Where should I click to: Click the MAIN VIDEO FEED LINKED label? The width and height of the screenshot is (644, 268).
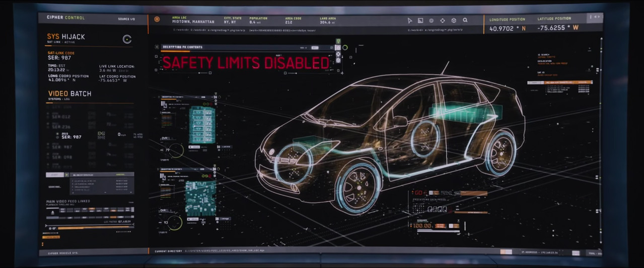[x=68, y=202]
